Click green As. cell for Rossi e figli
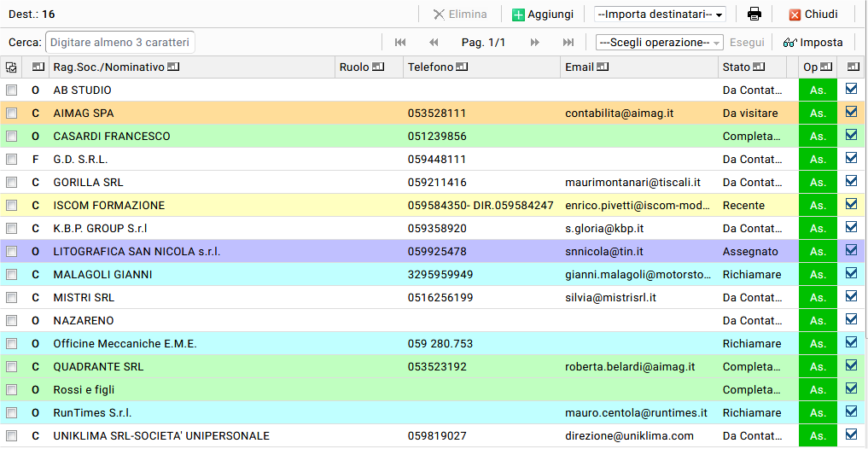 point(818,390)
